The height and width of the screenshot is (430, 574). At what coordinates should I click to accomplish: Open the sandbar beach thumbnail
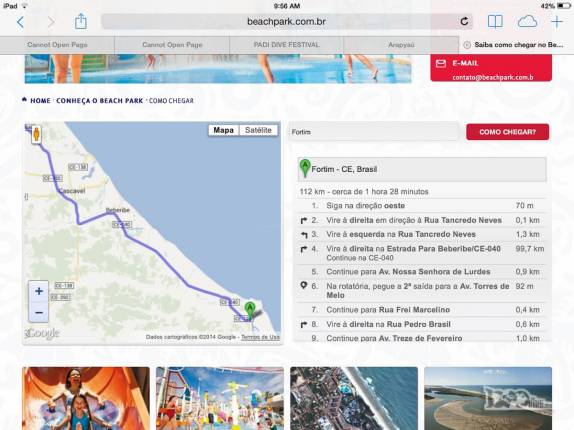488,398
